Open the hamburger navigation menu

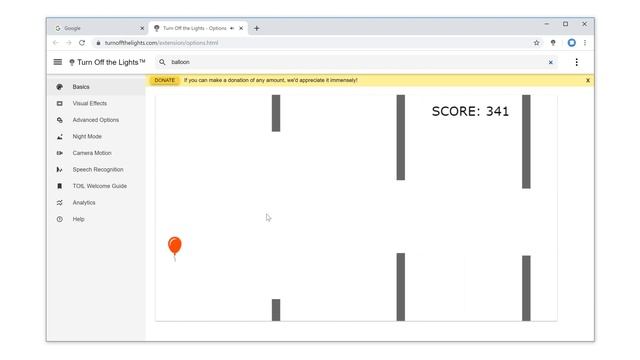(58, 62)
